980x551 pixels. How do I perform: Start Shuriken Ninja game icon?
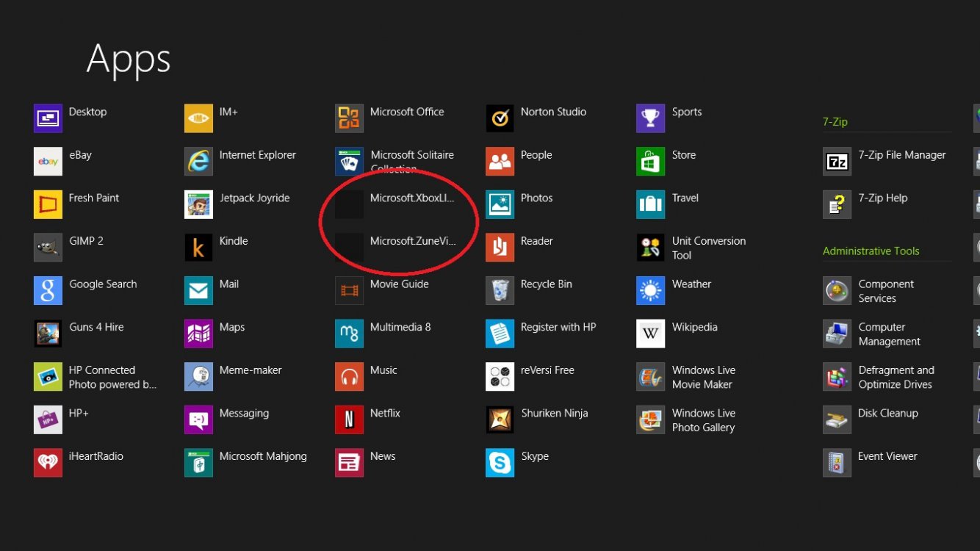(500, 420)
